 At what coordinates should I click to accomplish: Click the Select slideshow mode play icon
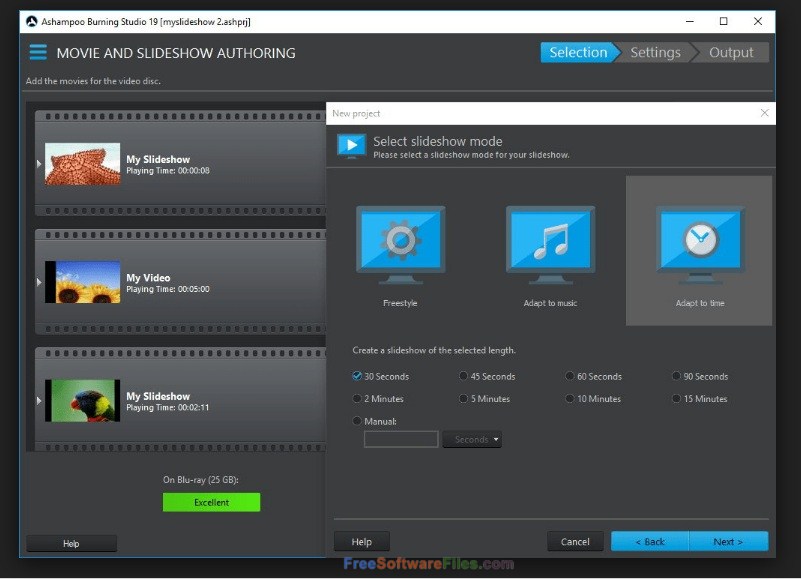351,146
